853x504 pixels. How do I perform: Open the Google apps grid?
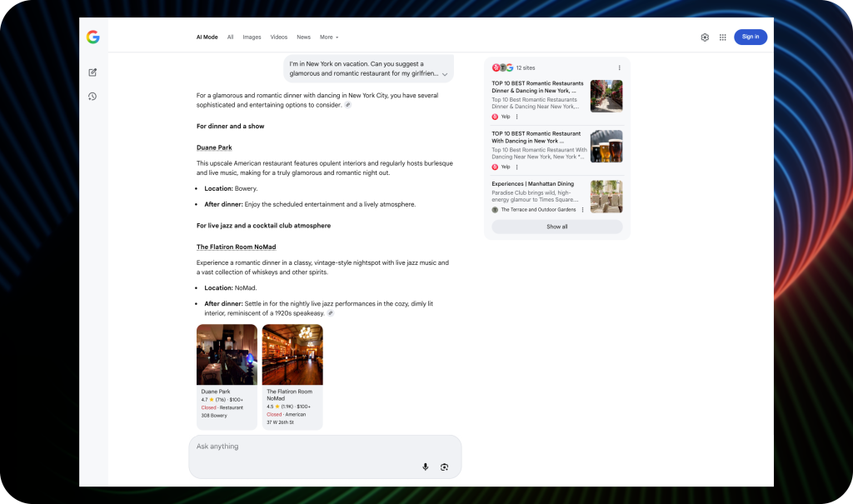[722, 37]
